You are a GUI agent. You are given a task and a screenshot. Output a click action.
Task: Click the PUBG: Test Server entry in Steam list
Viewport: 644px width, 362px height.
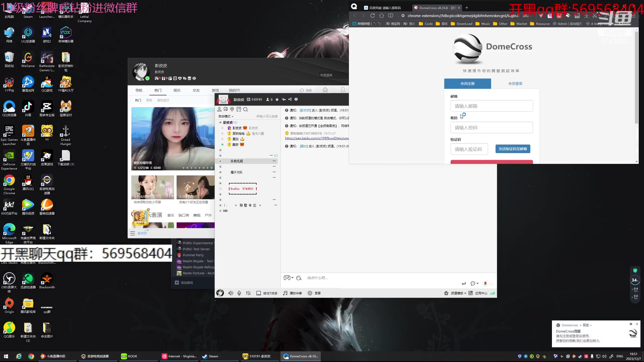tap(196, 249)
